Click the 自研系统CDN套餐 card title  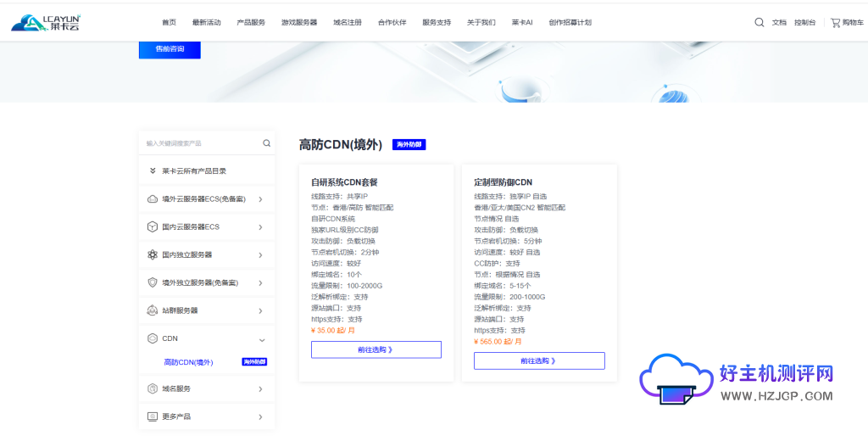point(344,182)
